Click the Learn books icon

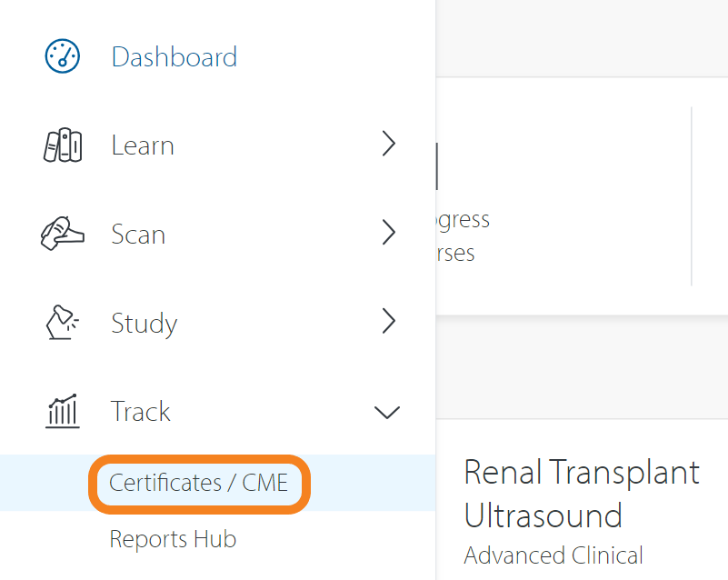click(62, 145)
